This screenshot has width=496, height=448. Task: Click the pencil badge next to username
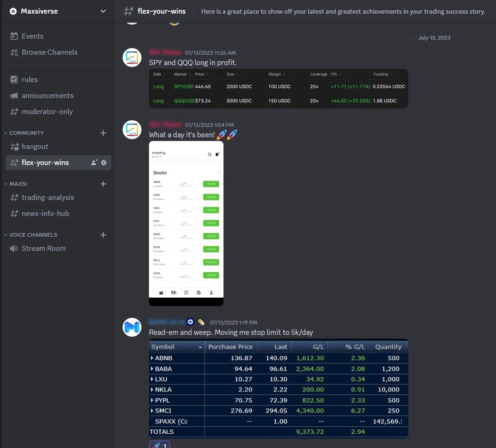pos(201,322)
